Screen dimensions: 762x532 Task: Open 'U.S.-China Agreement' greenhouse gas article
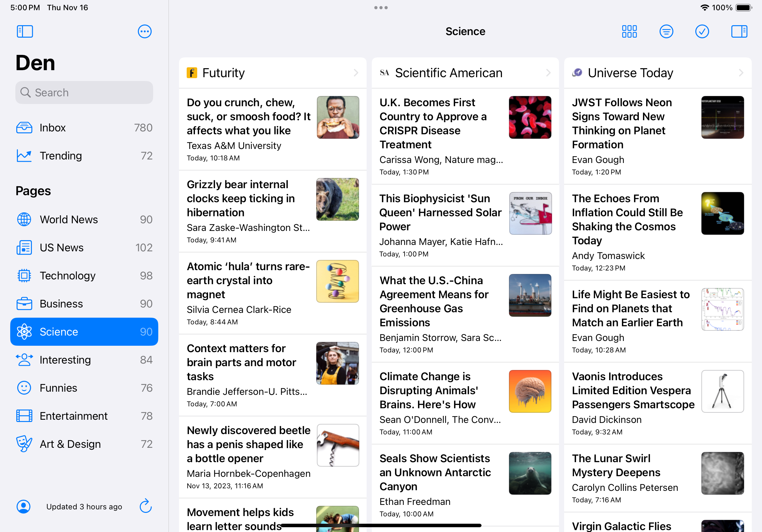click(465, 314)
